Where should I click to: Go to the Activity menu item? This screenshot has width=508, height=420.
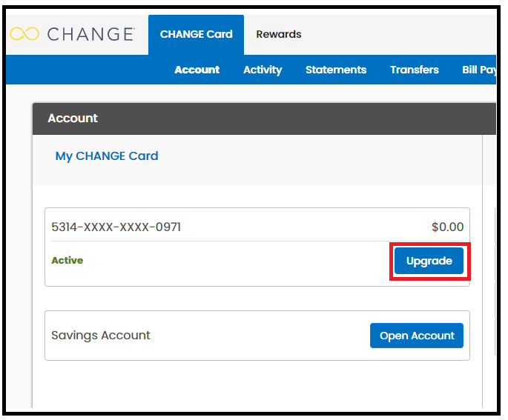click(x=263, y=70)
